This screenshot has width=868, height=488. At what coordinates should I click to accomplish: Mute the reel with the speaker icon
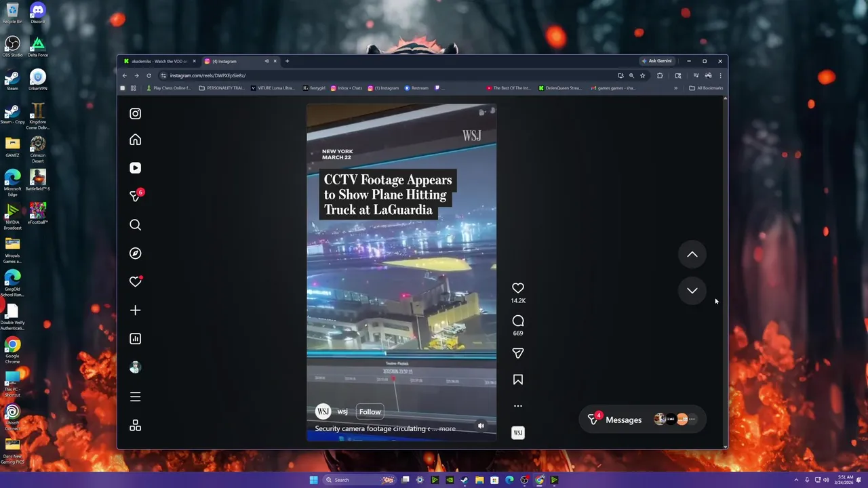481,426
